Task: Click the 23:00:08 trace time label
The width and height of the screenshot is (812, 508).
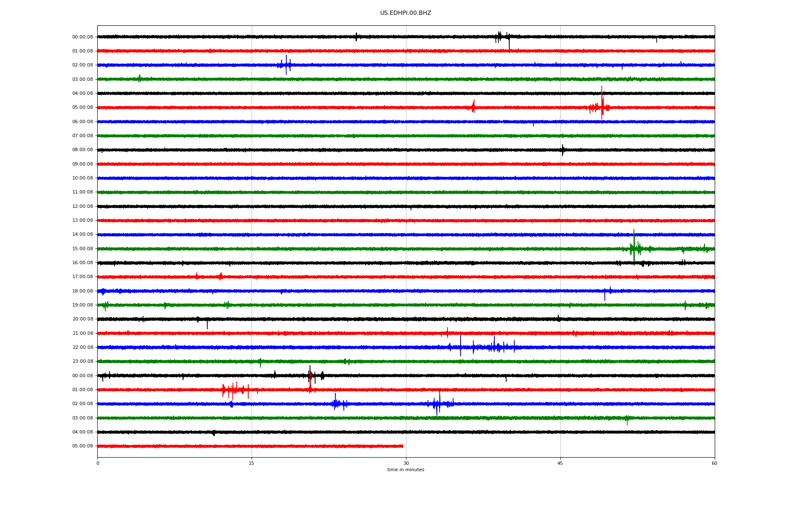Action: pyautogui.click(x=82, y=362)
